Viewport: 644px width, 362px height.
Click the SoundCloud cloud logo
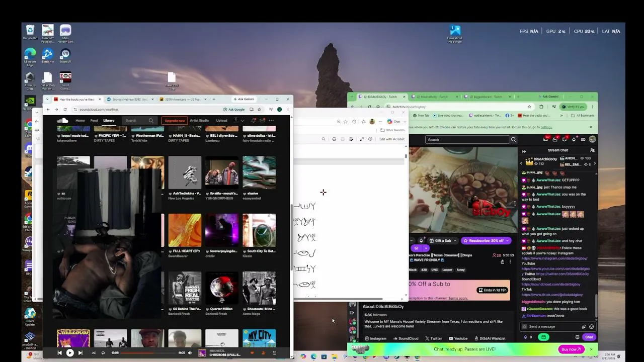[x=62, y=121]
